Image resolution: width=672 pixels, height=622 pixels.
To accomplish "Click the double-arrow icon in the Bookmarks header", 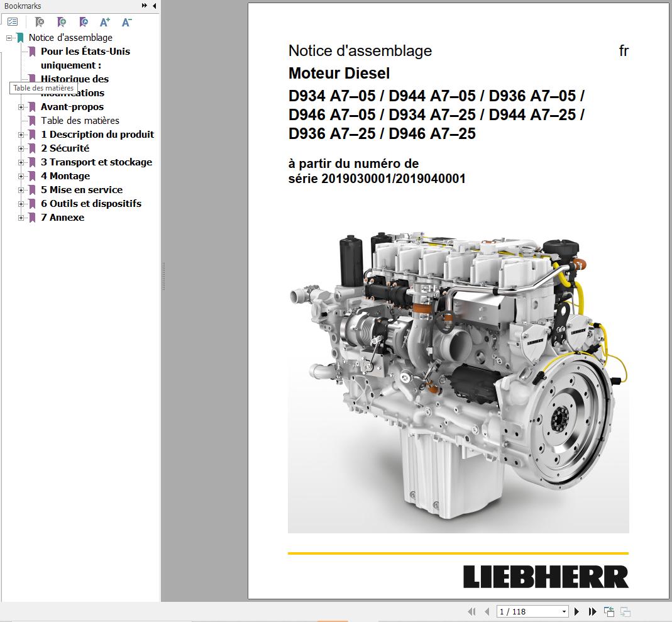I will click(x=145, y=6).
